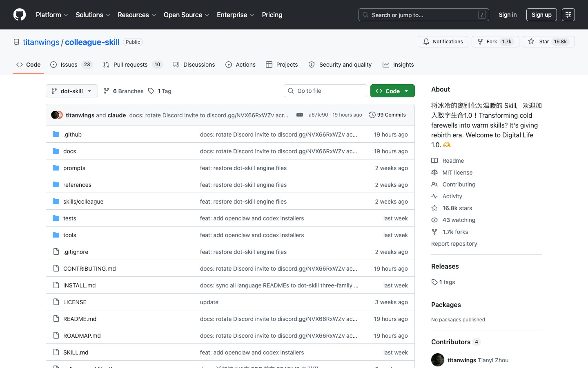Open the Discussions tab
This screenshot has width=588, height=368.
click(x=194, y=65)
